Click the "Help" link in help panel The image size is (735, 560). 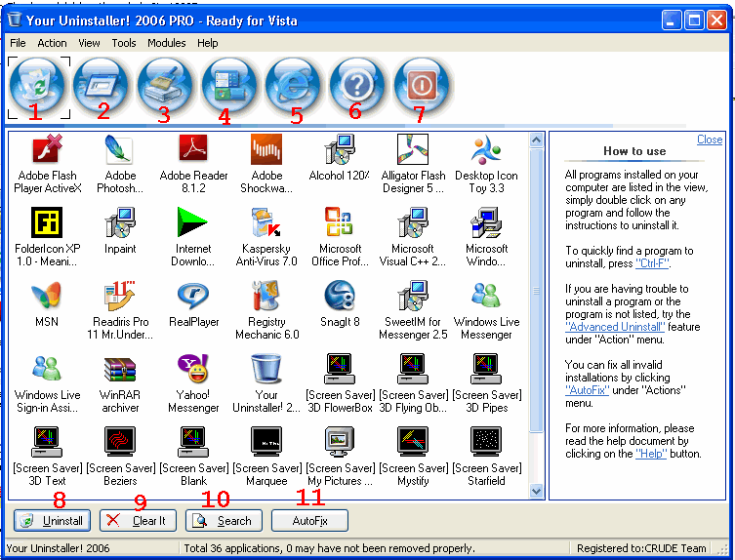pyautogui.click(x=651, y=454)
